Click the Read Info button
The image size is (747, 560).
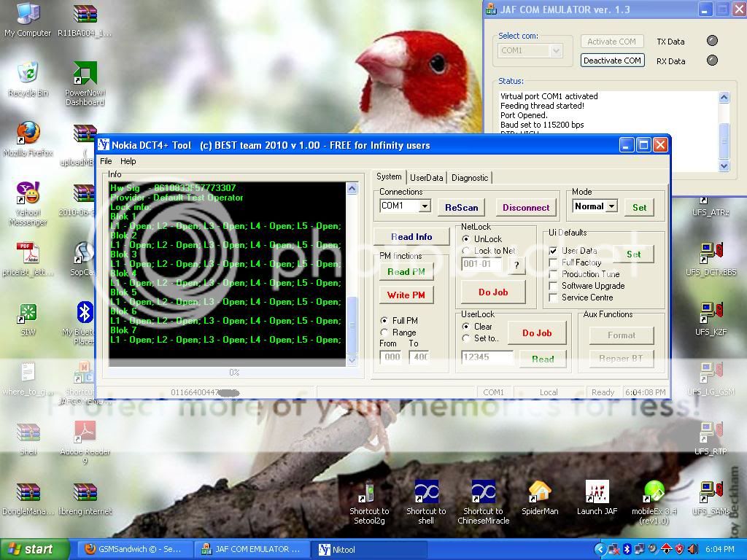(x=411, y=237)
